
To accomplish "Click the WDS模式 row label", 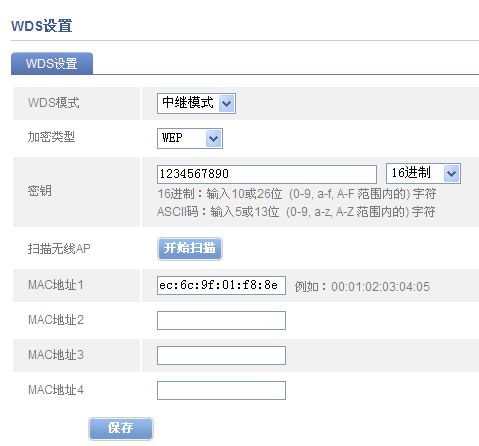I will [54, 103].
